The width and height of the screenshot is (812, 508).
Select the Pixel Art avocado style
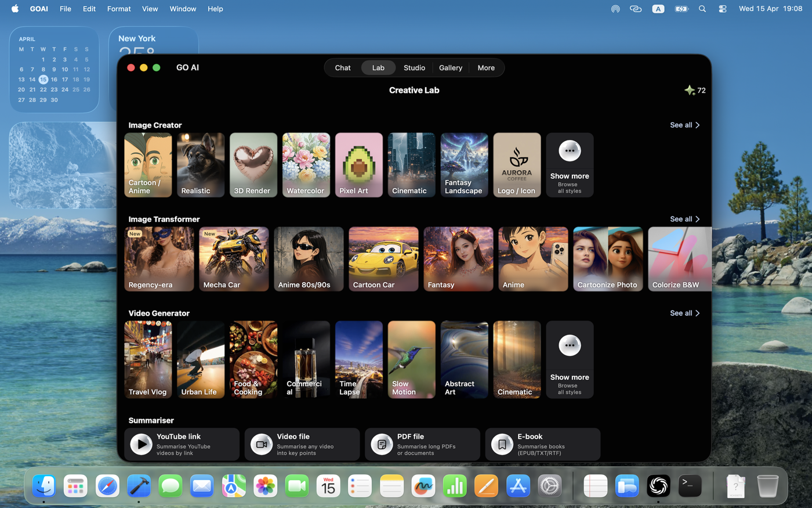[x=359, y=165]
